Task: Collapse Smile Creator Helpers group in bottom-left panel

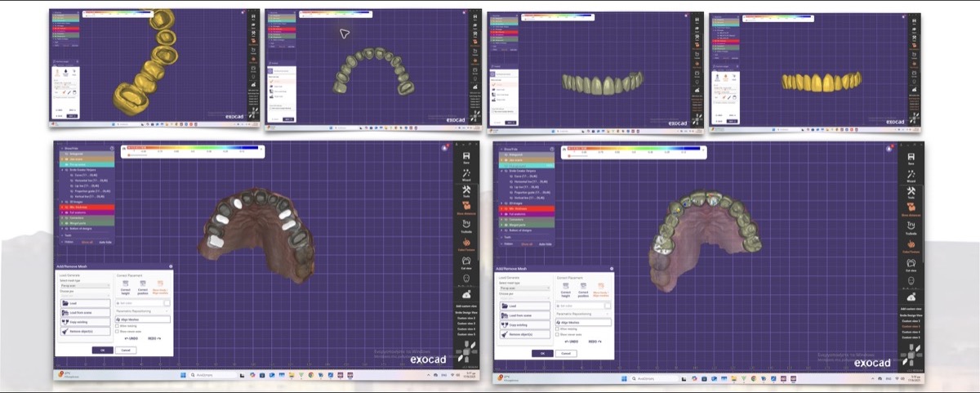Action: 62,170
